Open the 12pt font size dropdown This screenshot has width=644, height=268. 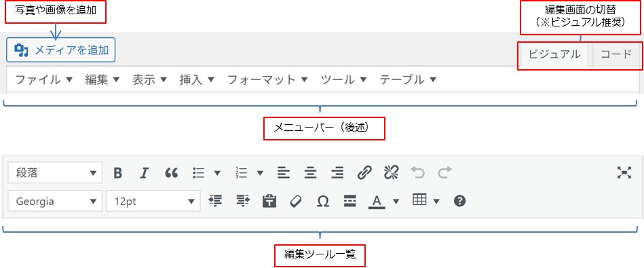(153, 201)
